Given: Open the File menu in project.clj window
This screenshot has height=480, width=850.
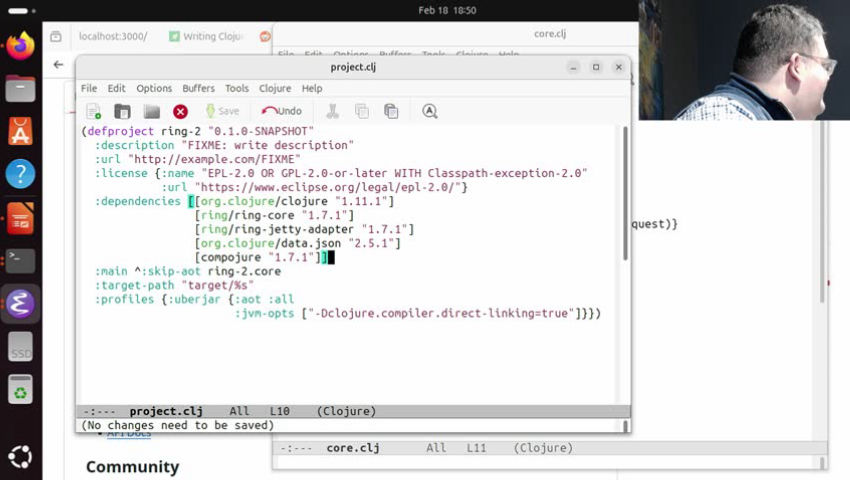Looking at the screenshot, I should (89, 88).
